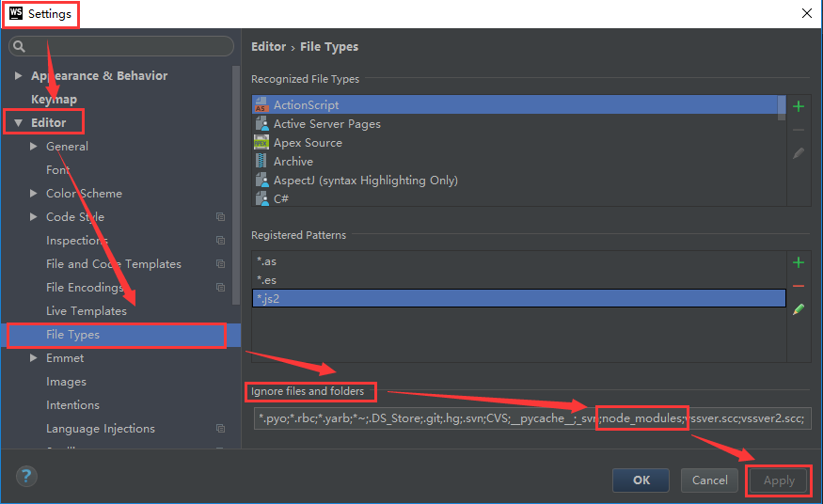Click the search magnifier icon
Viewport: 823px width, 504px height.
19,46
